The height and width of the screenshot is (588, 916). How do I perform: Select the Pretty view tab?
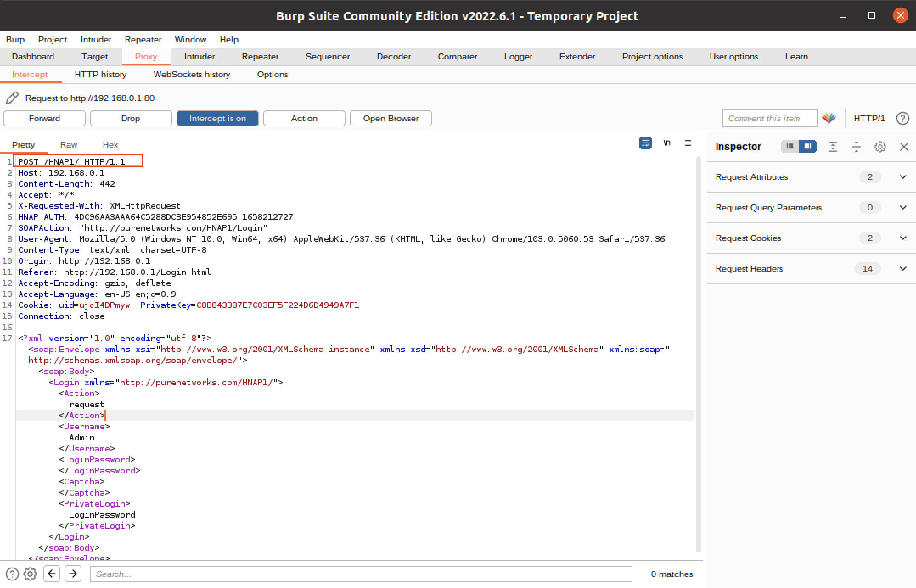pyautogui.click(x=23, y=145)
